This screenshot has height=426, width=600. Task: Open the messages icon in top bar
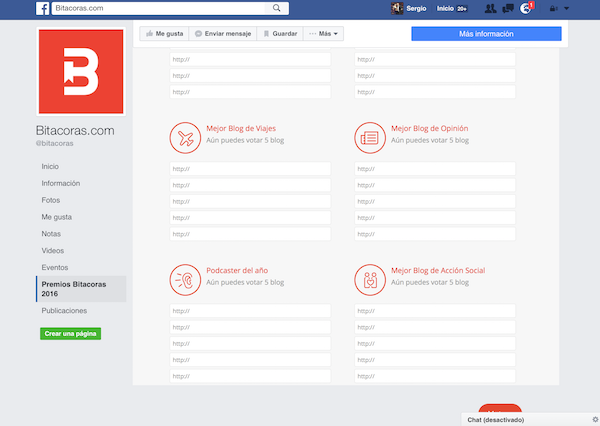508,9
